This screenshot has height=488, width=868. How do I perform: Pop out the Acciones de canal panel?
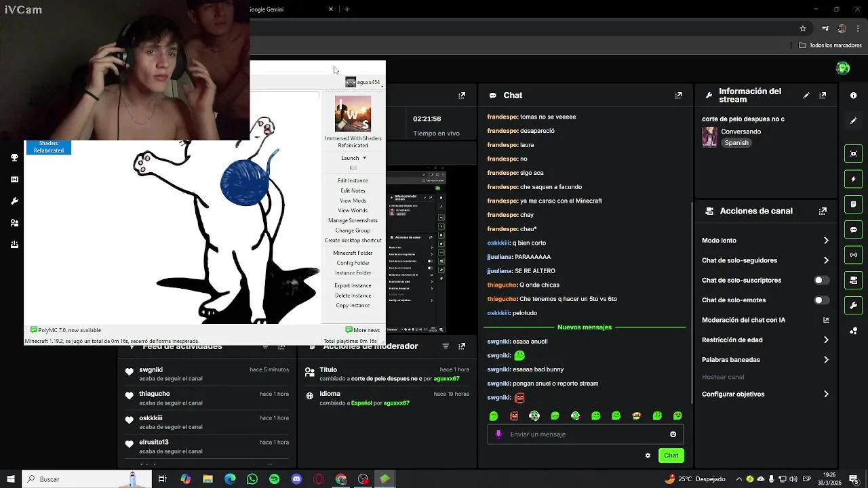pos(823,211)
